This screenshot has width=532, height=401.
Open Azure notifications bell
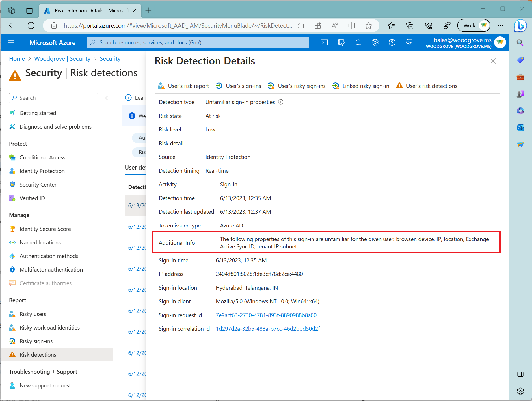pyautogui.click(x=358, y=42)
